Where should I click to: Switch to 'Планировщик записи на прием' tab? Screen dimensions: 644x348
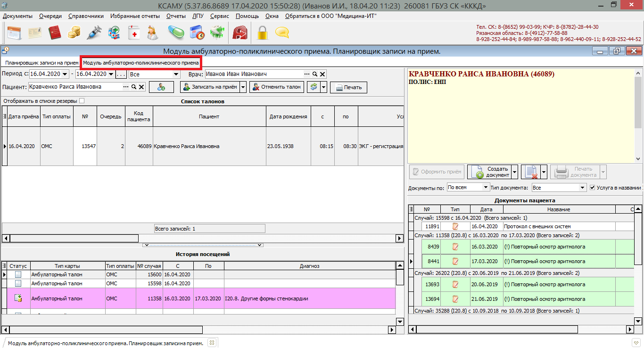[x=41, y=62]
